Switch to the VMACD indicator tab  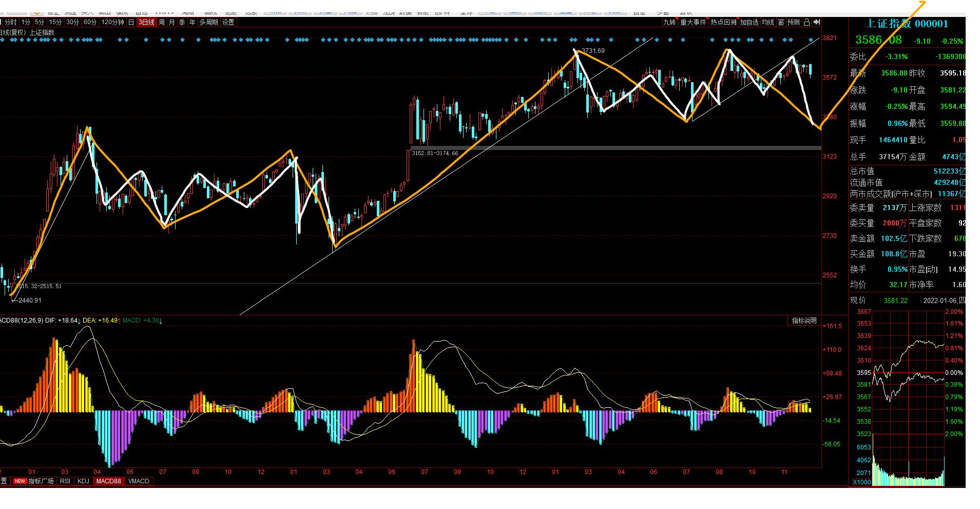(x=139, y=481)
